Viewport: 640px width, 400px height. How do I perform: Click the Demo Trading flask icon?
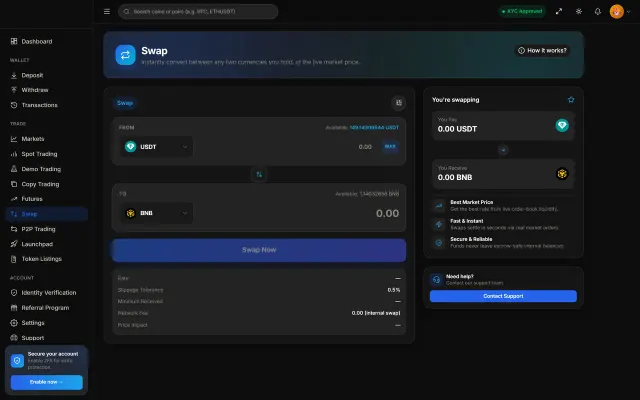[x=14, y=169]
